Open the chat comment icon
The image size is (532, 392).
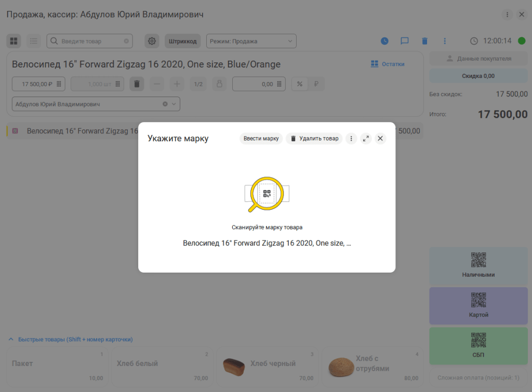click(404, 41)
